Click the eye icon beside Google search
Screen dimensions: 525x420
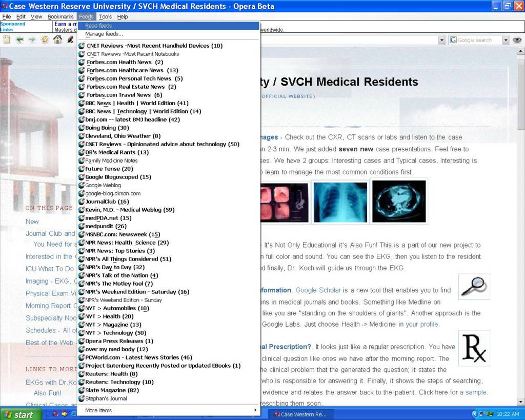[517, 40]
